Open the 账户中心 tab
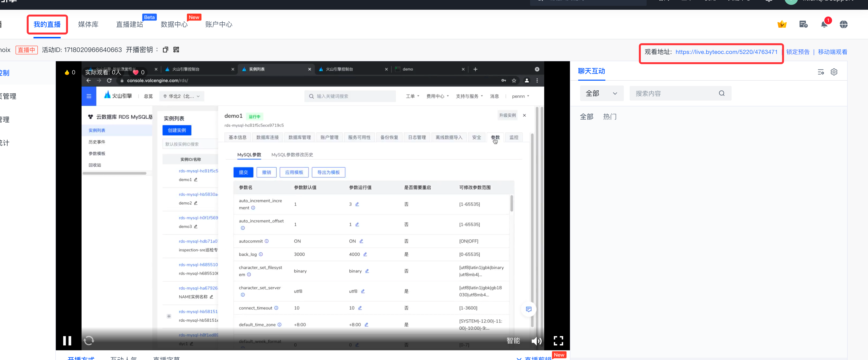The height and width of the screenshot is (360, 868). pos(219,24)
